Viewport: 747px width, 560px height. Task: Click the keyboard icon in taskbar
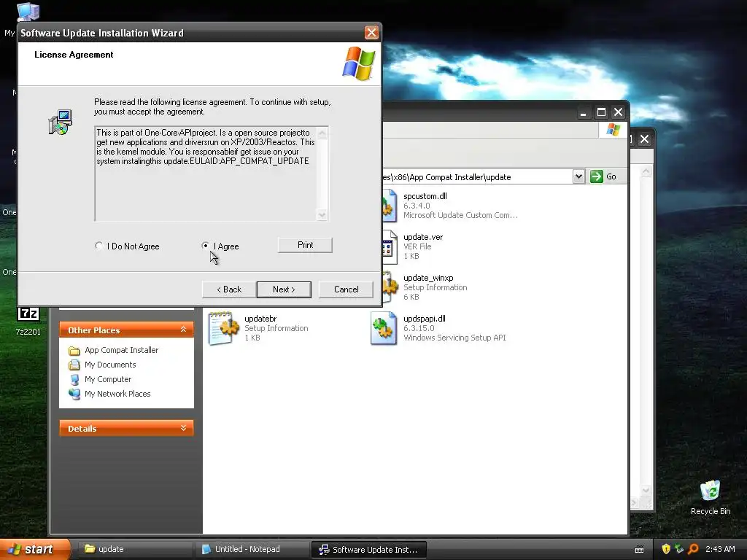coord(639,550)
